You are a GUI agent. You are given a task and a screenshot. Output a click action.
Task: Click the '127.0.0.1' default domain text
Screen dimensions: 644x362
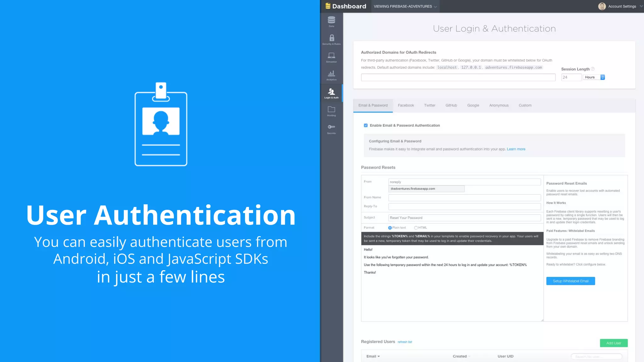point(471,68)
